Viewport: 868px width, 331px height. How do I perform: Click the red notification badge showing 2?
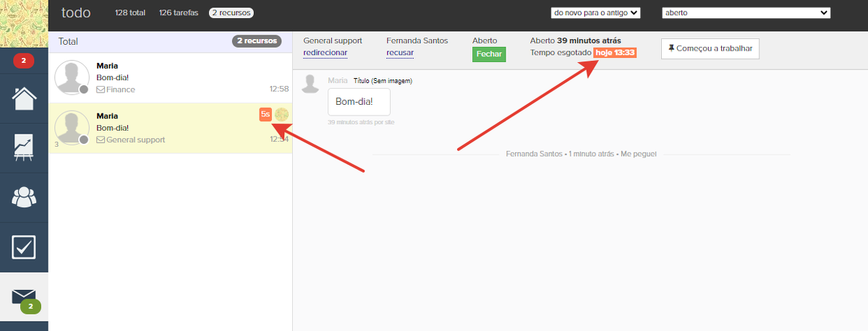click(23, 61)
